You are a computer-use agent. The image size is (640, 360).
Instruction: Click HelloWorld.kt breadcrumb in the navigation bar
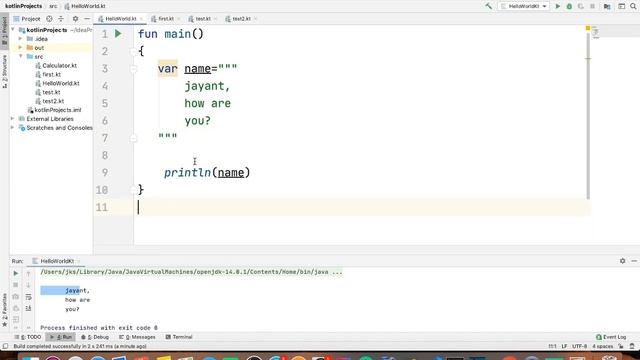[85, 6]
